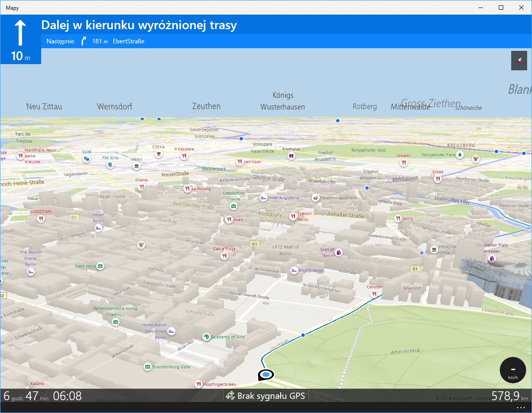Select the Checkpoint Charlie landmark icon
Viewport: 532px width, 413px height.
pyautogui.click(x=233, y=206)
